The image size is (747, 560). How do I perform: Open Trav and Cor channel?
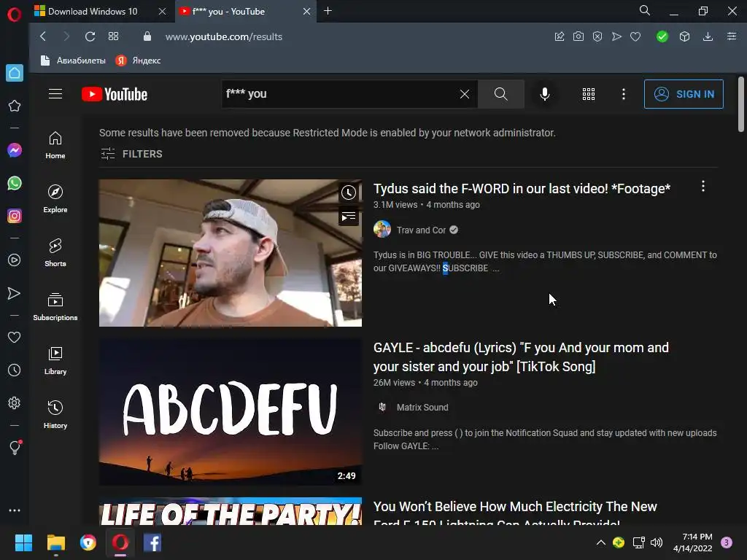click(x=421, y=230)
